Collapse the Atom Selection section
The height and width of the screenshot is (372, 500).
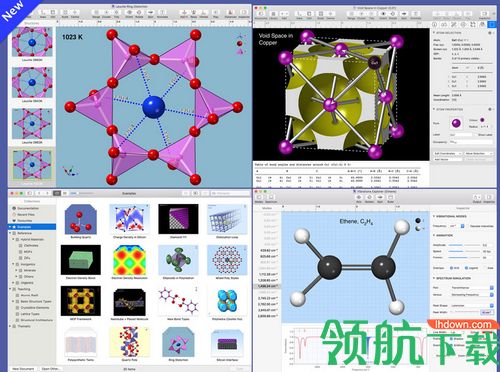pyautogui.click(x=434, y=33)
